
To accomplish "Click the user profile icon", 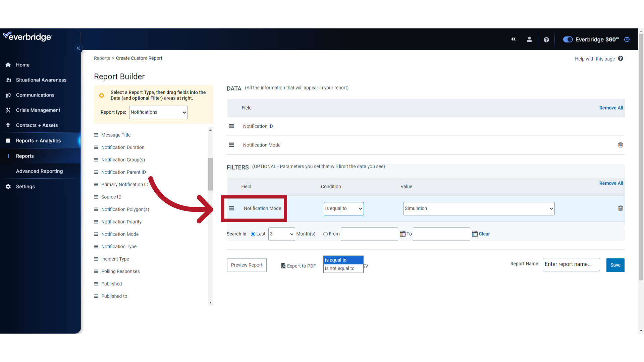I will [529, 39].
